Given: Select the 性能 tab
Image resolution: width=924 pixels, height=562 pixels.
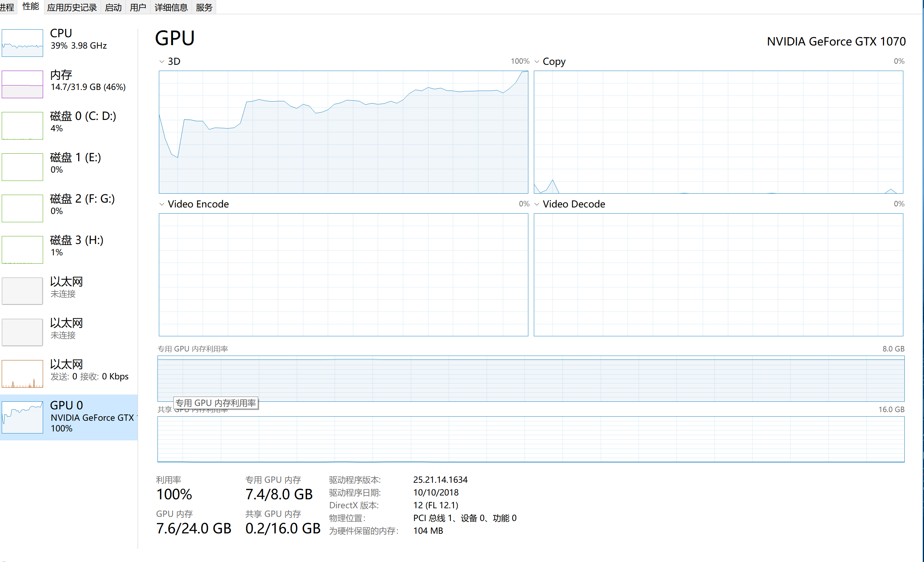Looking at the screenshot, I should pos(31,7).
